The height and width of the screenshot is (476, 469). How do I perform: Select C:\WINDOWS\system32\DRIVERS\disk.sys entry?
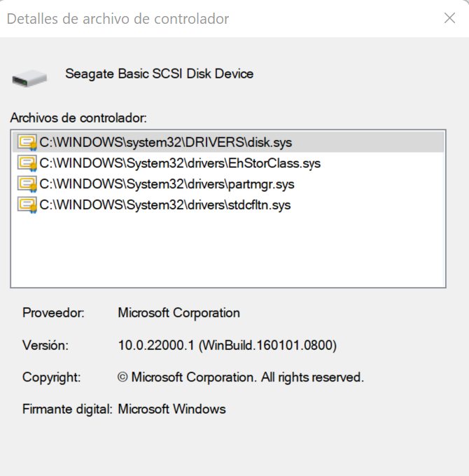(228, 142)
